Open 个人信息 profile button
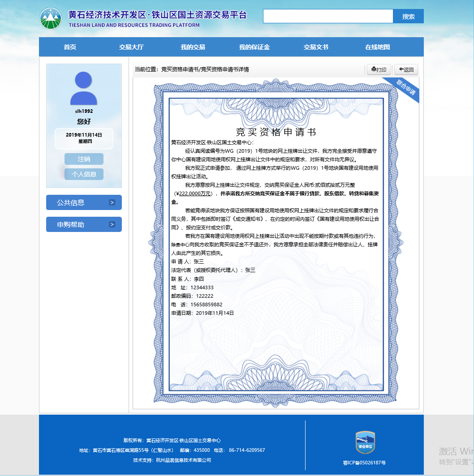 coord(84,174)
